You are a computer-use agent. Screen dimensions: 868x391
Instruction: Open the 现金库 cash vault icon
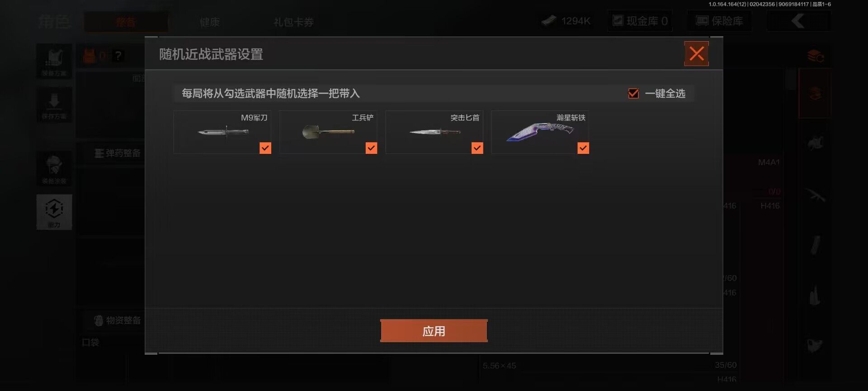(640, 21)
